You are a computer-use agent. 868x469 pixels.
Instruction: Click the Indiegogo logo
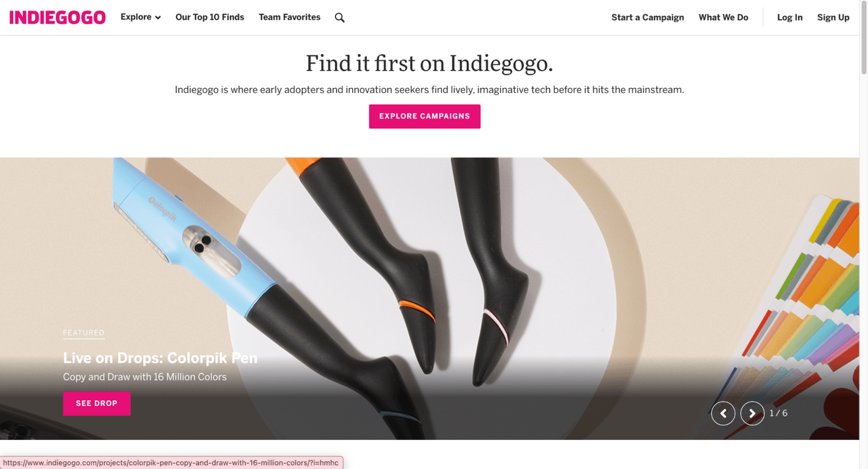click(x=58, y=17)
